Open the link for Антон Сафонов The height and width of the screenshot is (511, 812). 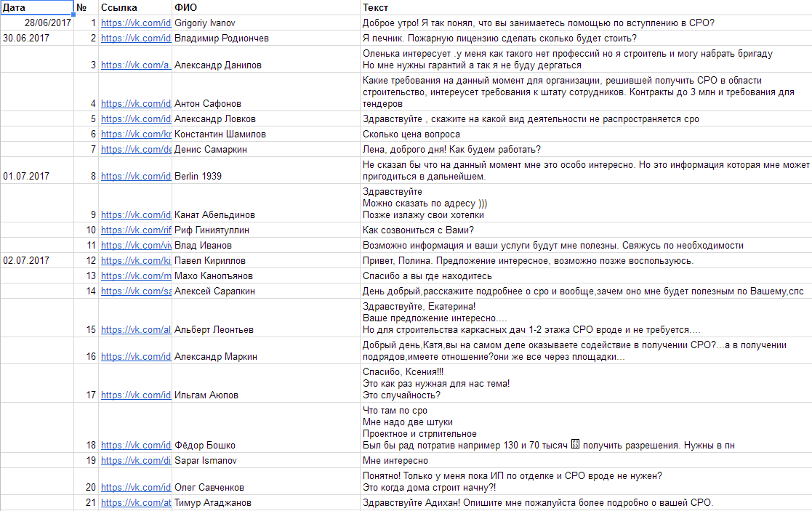click(x=136, y=103)
